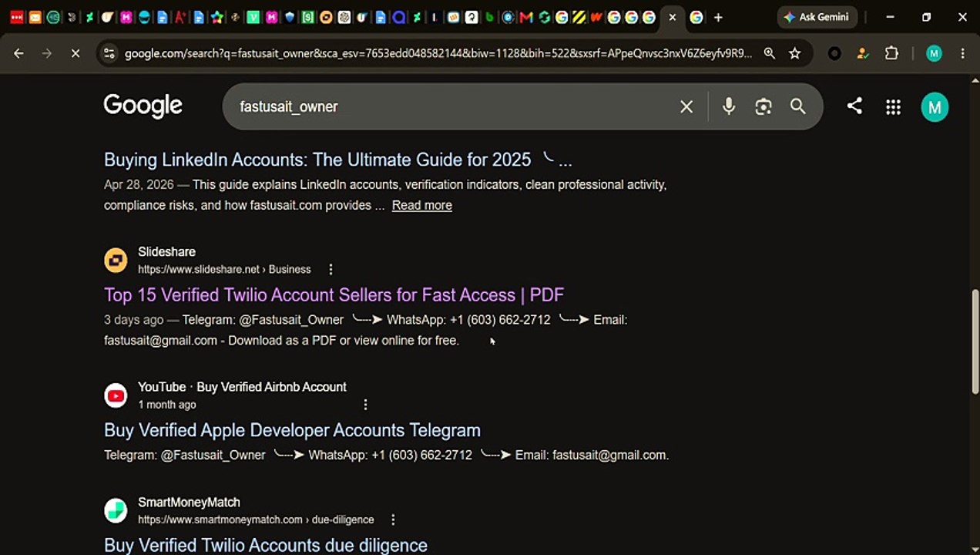Image resolution: width=980 pixels, height=555 pixels.
Task: Click the share icon beside search box
Action: tap(854, 106)
